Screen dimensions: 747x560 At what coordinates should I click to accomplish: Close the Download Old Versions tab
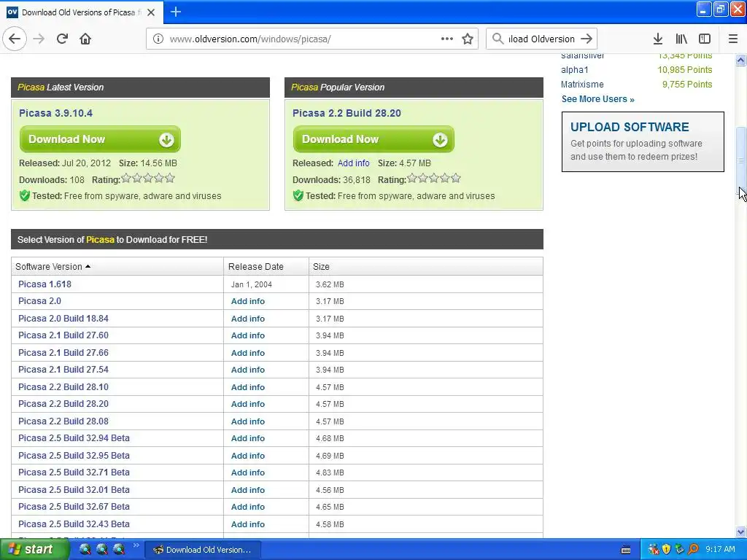[x=151, y=12]
